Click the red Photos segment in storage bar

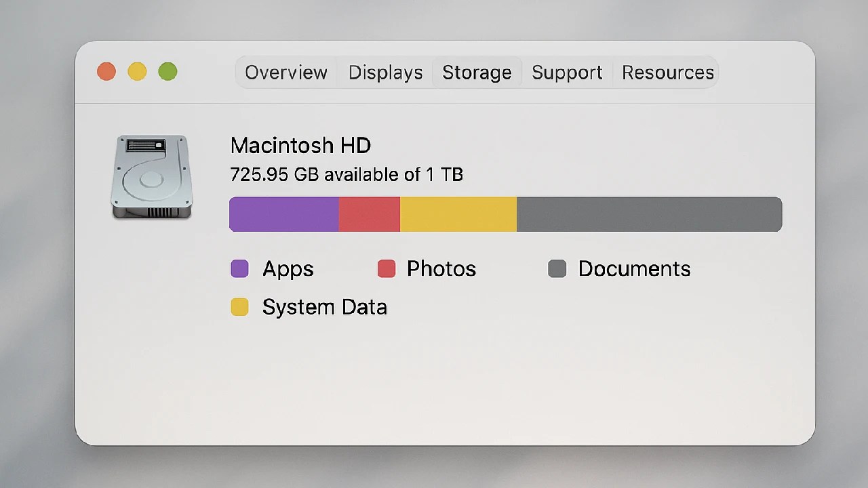(370, 214)
